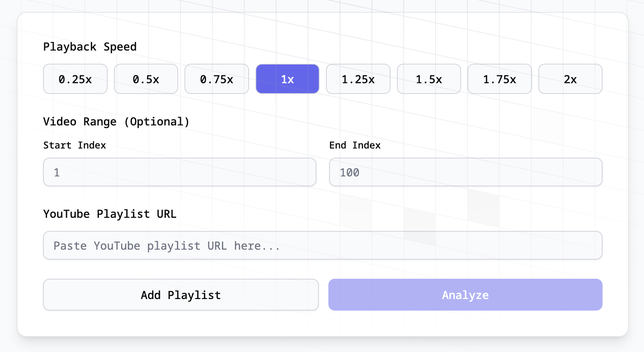The height and width of the screenshot is (352, 644).
Task: Click the Add Playlist button
Action: [181, 295]
